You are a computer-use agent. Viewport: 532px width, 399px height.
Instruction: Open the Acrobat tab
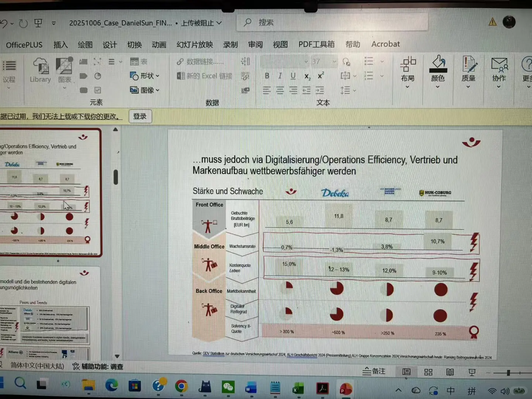(x=385, y=44)
